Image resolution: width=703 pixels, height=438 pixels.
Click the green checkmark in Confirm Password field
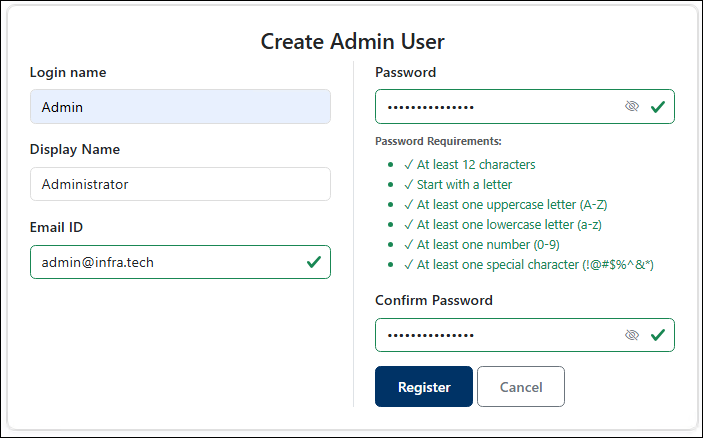(x=658, y=335)
